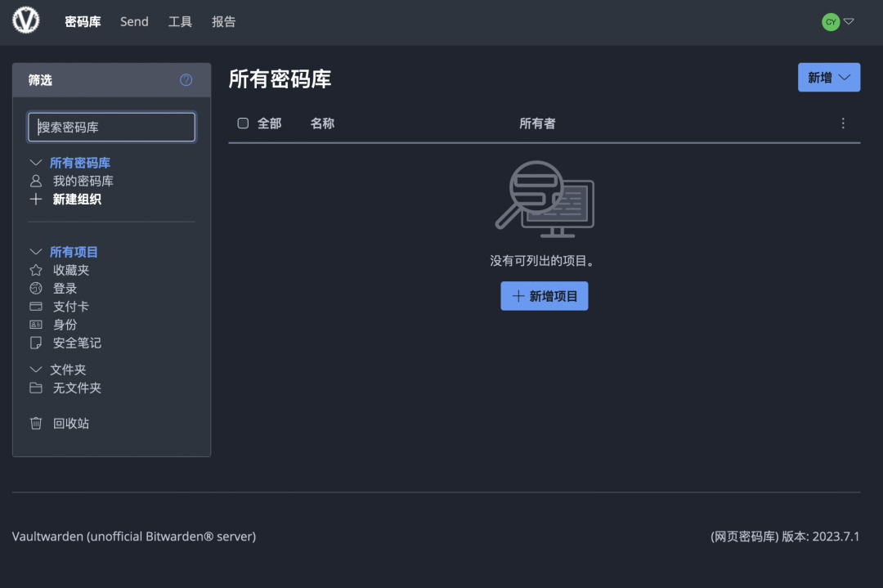Click the 新建组织 plus icon

36,199
